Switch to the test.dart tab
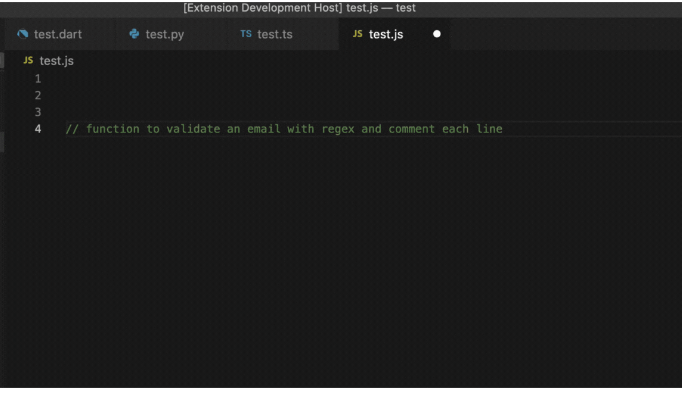 pyautogui.click(x=57, y=34)
